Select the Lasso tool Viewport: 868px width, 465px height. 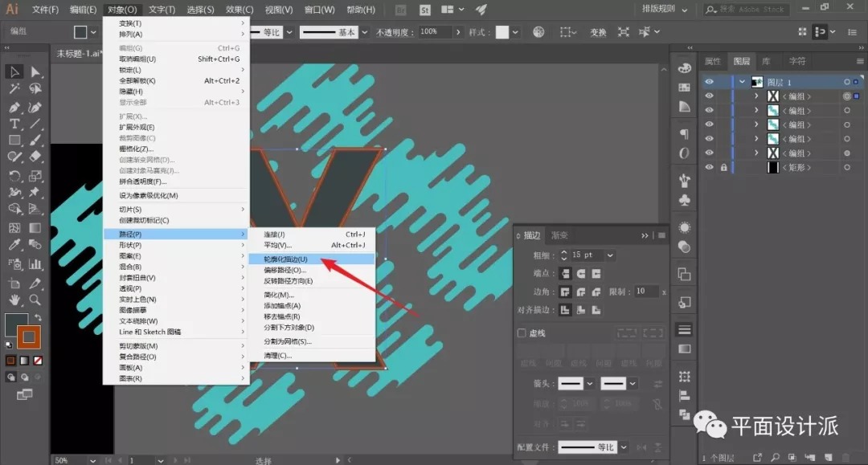click(35, 88)
